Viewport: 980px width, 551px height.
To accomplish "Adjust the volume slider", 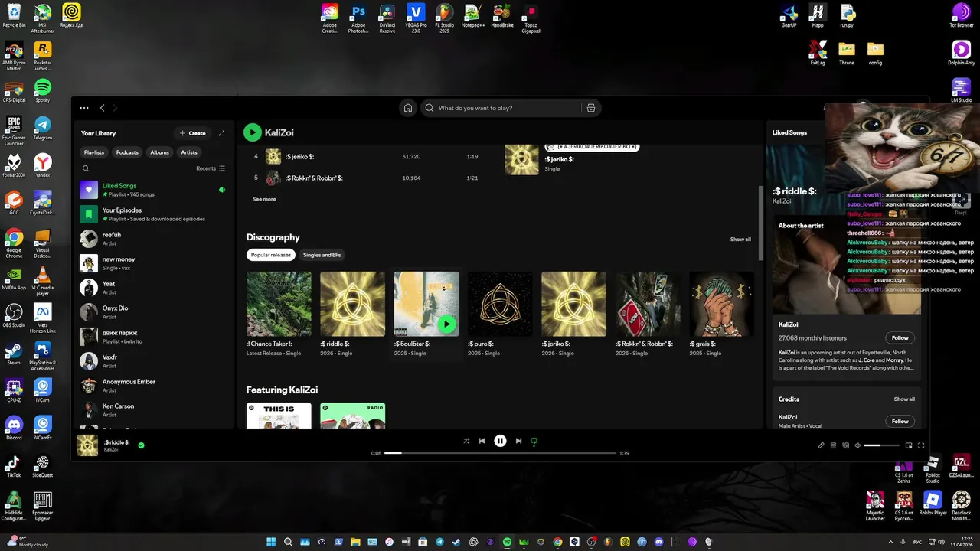I will 882,445.
